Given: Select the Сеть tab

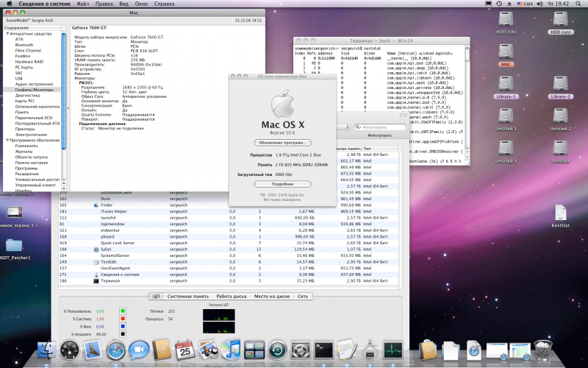Looking at the screenshot, I should [303, 297].
